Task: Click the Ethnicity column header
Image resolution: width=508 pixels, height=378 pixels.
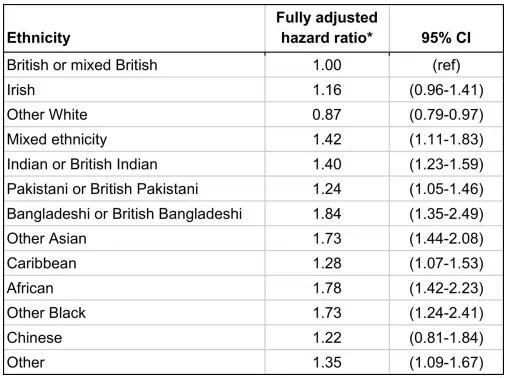Action: click(39, 38)
